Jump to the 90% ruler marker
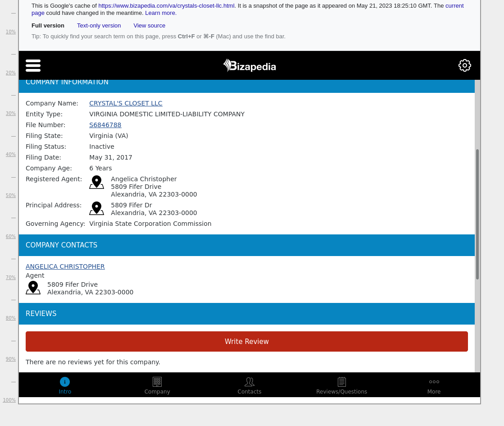 [11, 359]
